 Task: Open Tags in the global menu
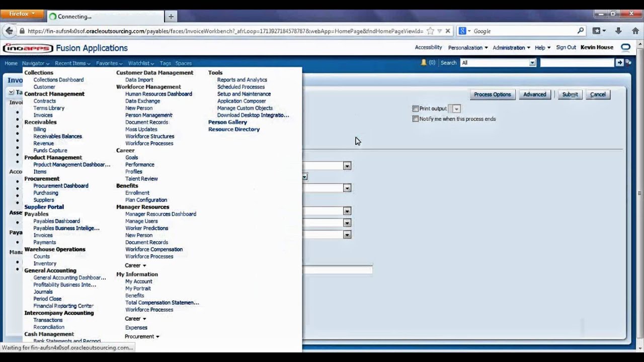pos(165,63)
